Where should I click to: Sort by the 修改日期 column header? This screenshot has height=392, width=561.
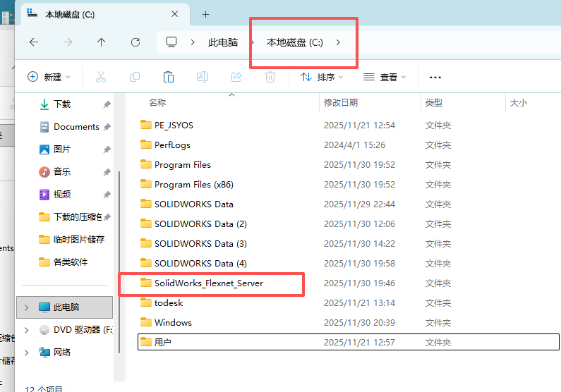(341, 102)
